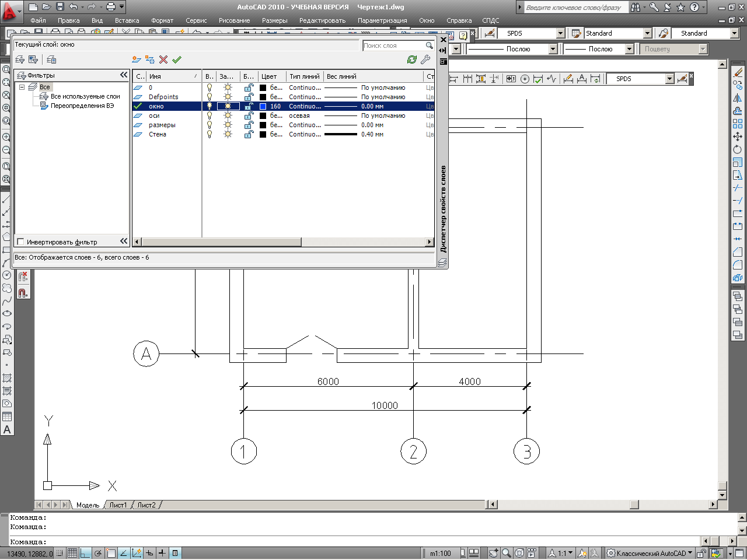Viewport: 747px width, 560px height.
Task: Switch to the Лист1 tab
Action: (x=118, y=505)
